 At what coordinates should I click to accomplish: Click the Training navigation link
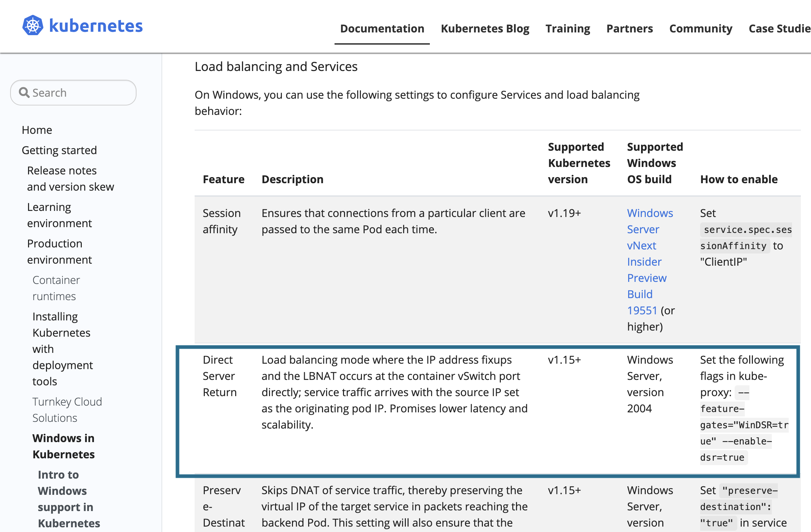[568, 27]
